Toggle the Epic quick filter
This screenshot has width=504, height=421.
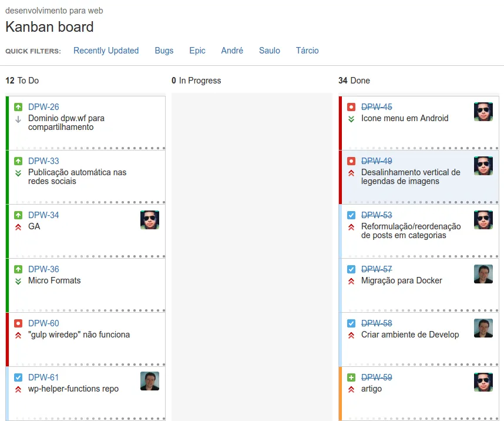point(197,51)
